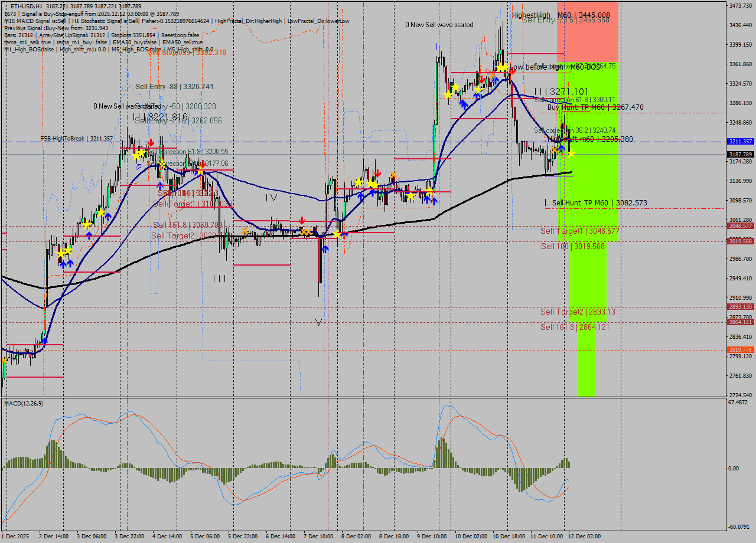Click the Buy Hunt TP M60 3267.470 label
The height and width of the screenshot is (543, 756).
[592, 107]
